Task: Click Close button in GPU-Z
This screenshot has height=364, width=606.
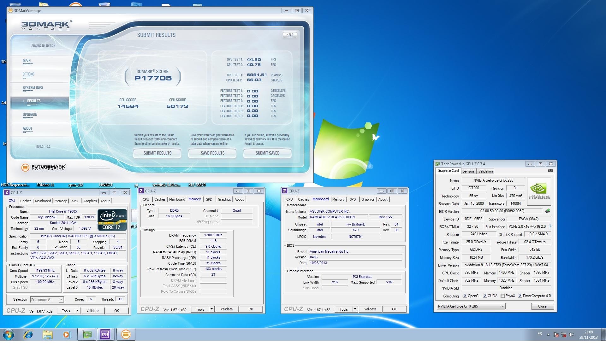Action: (542, 306)
